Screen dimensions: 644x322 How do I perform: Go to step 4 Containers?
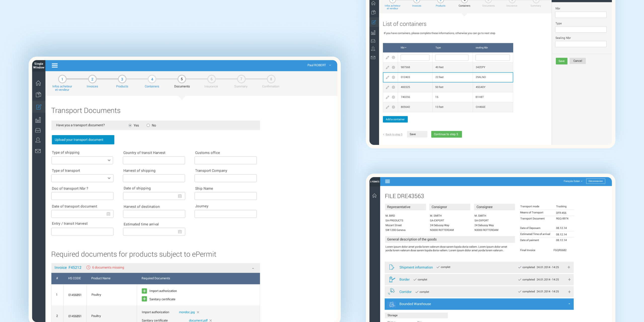[x=152, y=79]
